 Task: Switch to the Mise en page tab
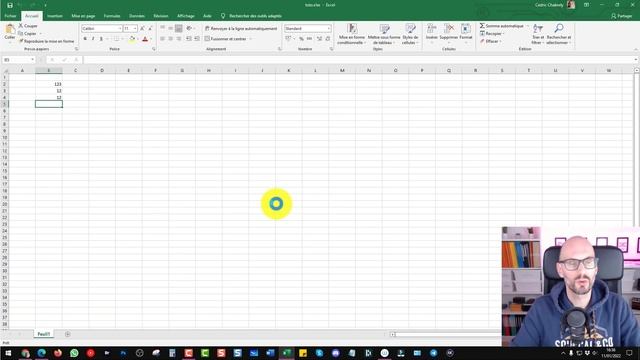pyautogui.click(x=83, y=16)
